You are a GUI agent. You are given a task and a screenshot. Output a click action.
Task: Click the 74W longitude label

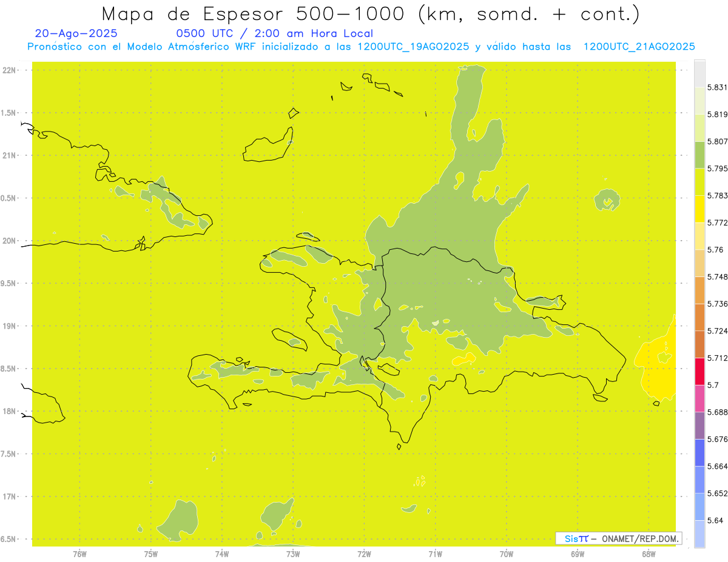[x=222, y=554]
